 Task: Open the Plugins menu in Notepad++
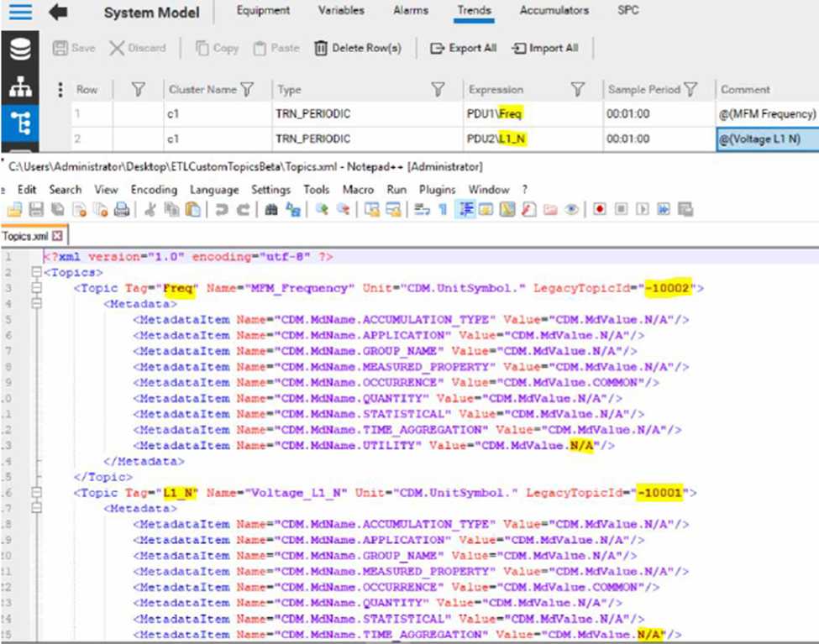437,190
